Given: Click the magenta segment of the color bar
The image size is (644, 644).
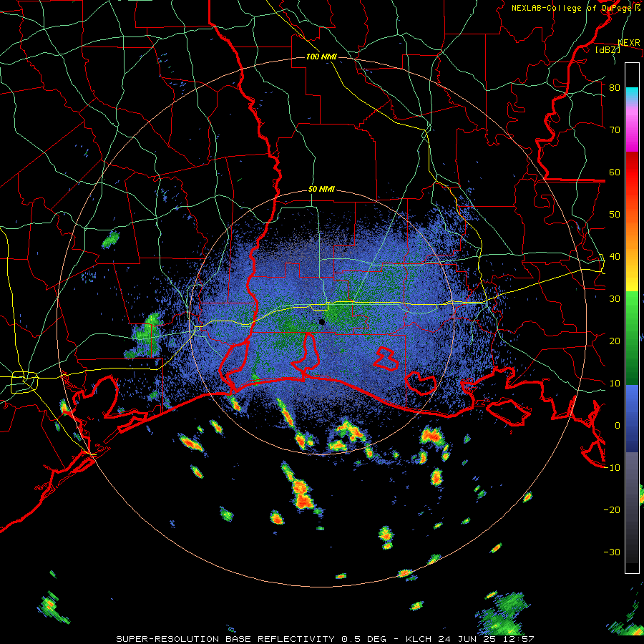Looking at the screenshot, I should 632,131.
